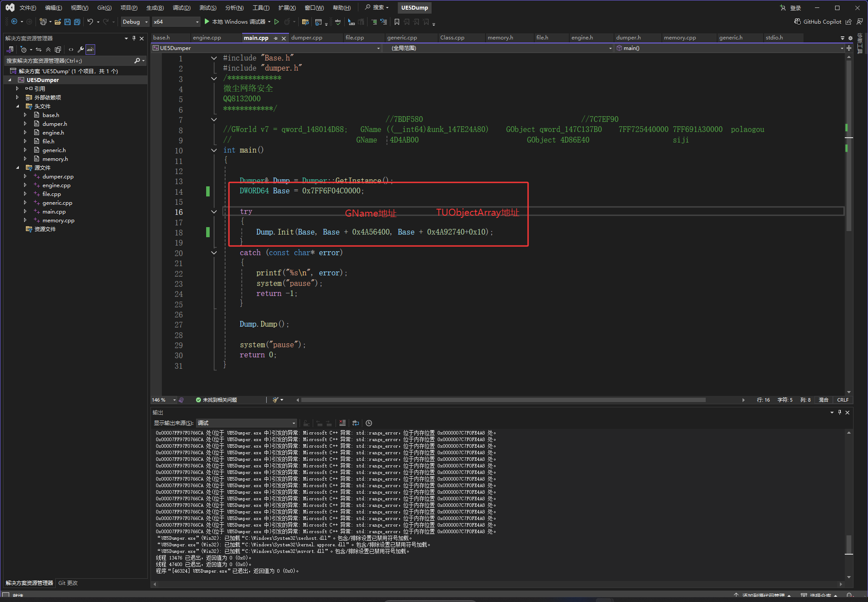Click the Undo arrow icon
Image resolution: width=868 pixels, height=602 pixels.
90,22
